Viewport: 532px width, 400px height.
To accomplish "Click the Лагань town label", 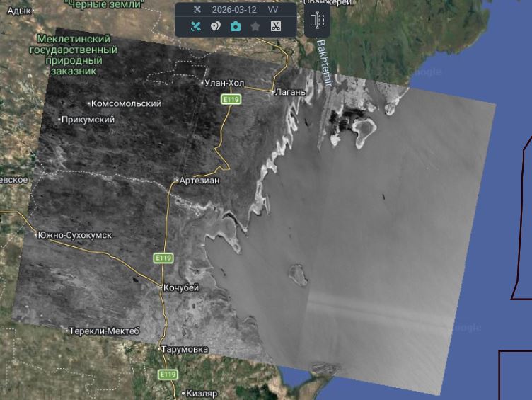I will tap(290, 92).
